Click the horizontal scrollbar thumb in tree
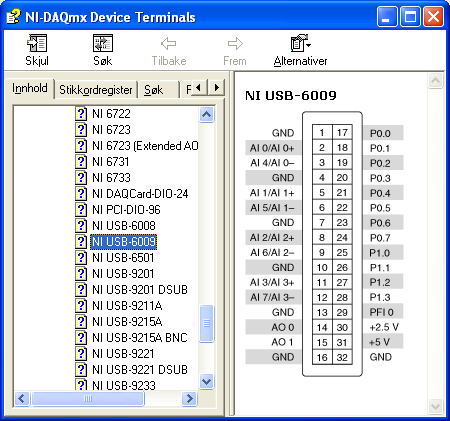The width and height of the screenshot is (450, 421). click(88, 398)
